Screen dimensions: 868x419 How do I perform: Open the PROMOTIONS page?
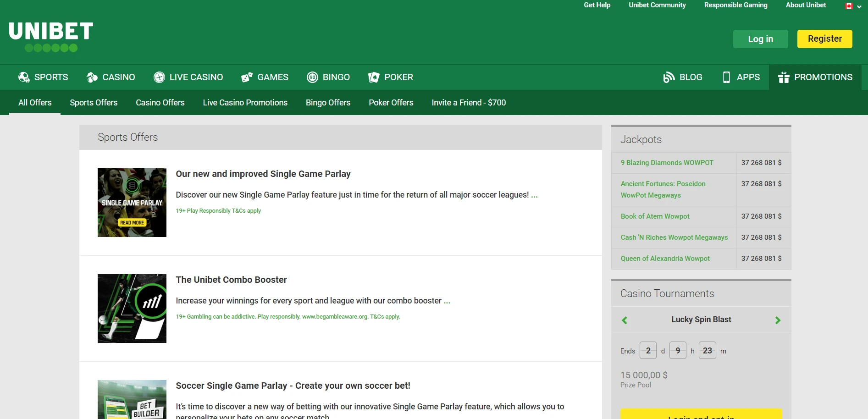815,77
